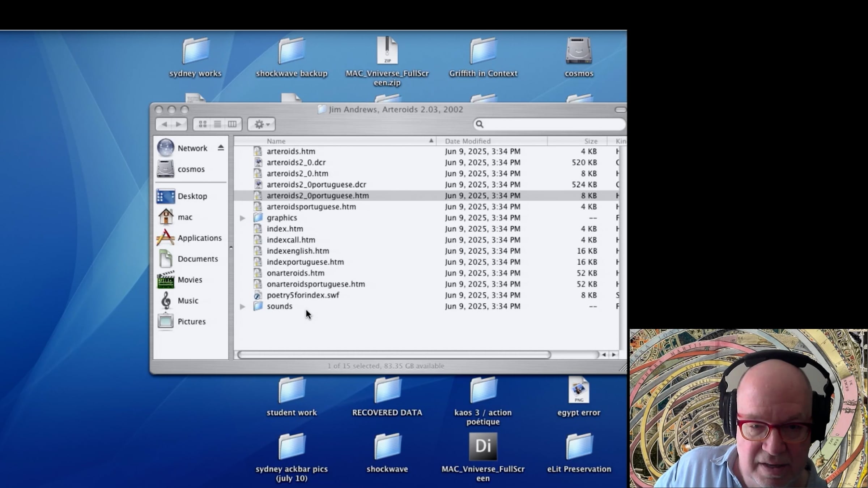Switch Finder to list view
Image resolution: width=868 pixels, height=488 pixels.
point(217,124)
